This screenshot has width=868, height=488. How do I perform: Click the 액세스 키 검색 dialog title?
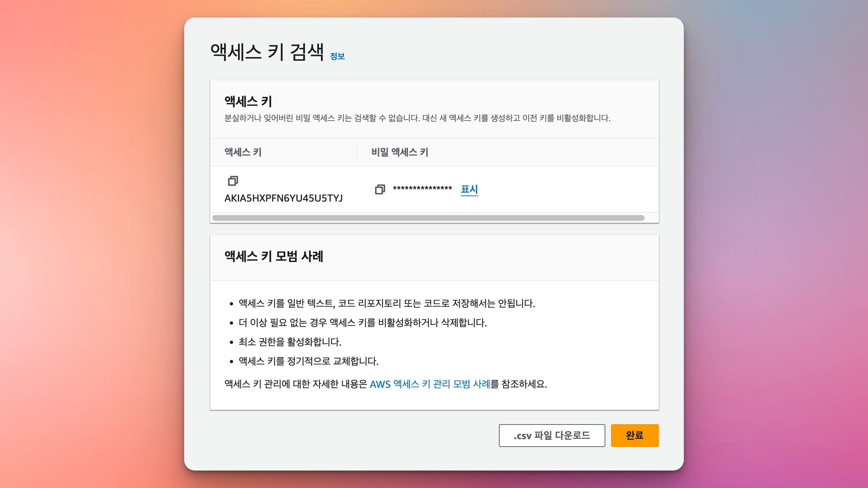coord(267,52)
